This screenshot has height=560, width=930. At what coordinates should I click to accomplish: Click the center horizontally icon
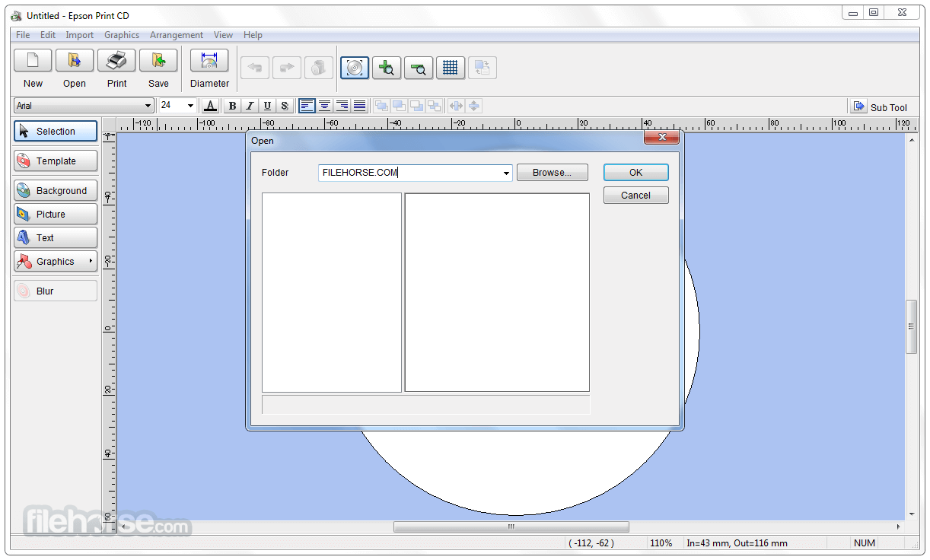tap(456, 106)
